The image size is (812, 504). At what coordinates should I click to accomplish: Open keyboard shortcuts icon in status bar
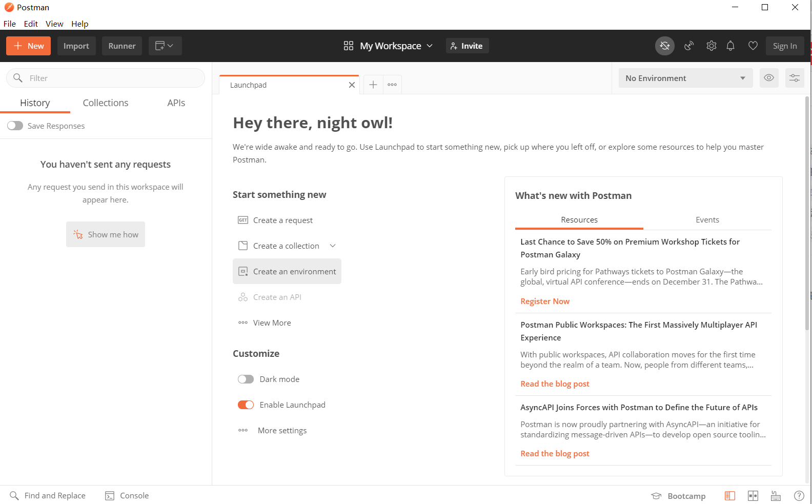point(776,496)
